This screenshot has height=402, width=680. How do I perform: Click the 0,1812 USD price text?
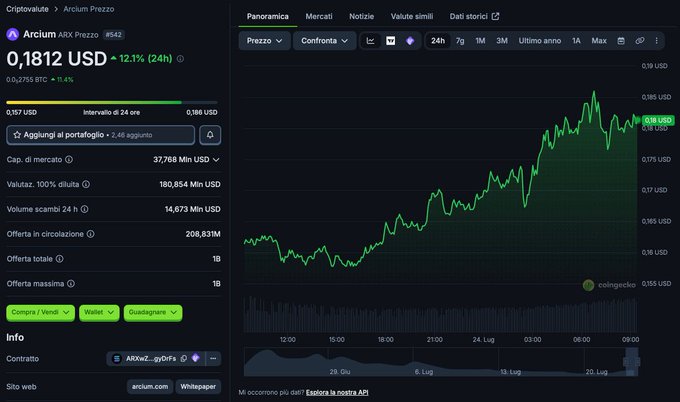click(56, 59)
